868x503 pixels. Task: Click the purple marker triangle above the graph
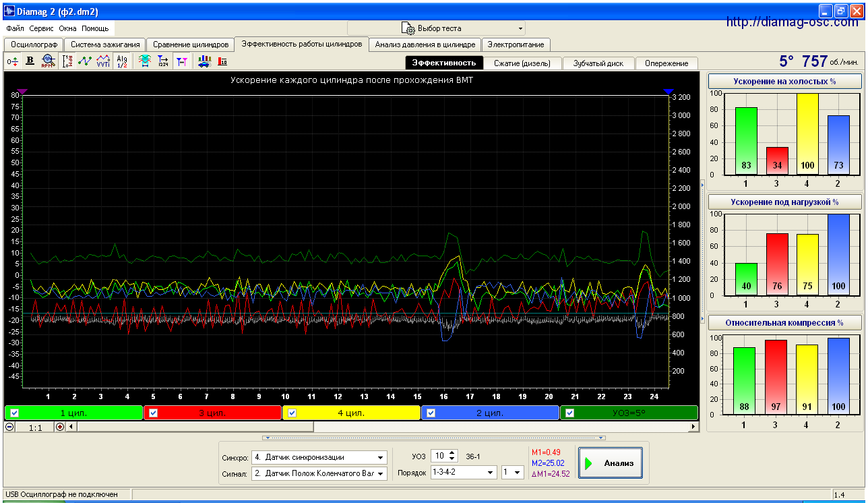[22, 91]
